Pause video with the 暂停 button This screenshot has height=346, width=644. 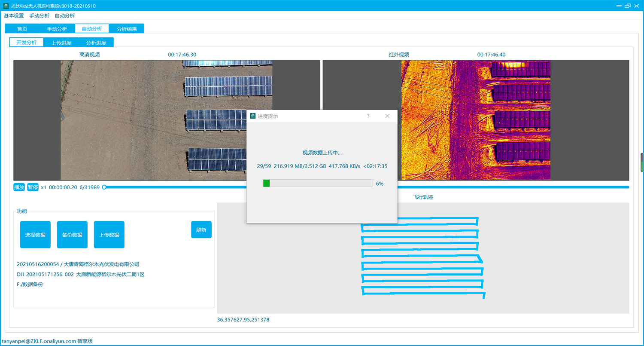click(33, 187)
